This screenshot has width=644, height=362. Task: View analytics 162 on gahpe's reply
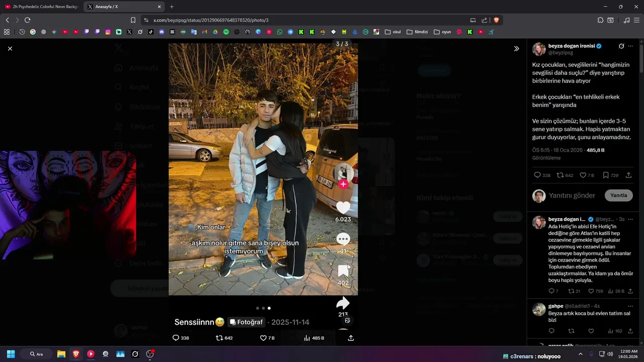[615, 331]
